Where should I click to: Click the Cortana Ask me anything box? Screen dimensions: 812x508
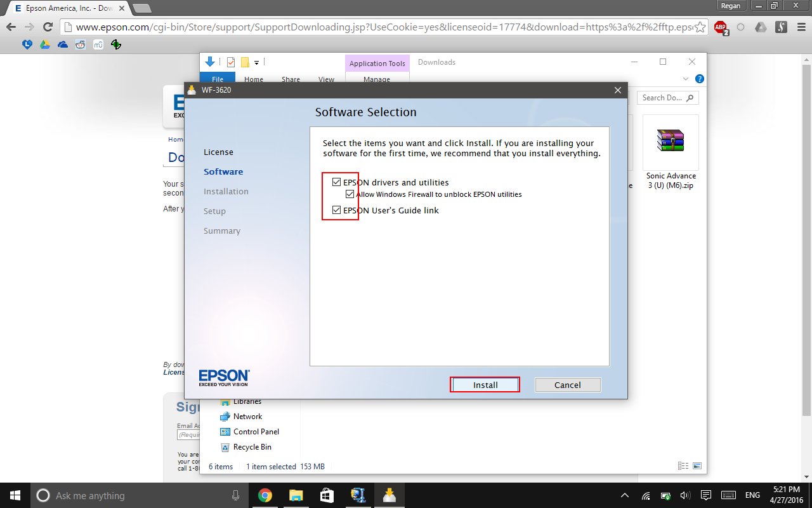coord(140,495)
